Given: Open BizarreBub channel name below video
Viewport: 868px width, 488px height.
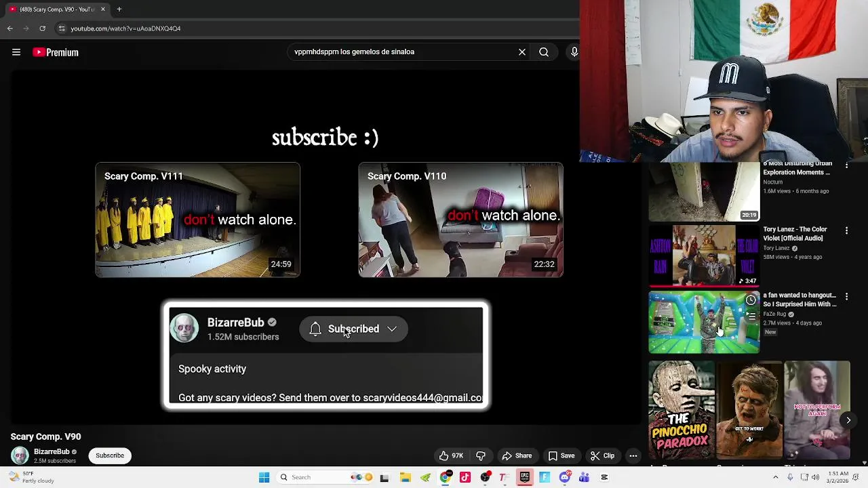Looking at the screenshot, I should (x=52, y=451).
